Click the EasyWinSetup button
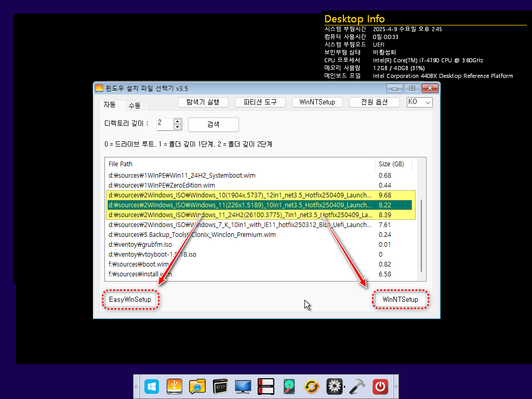 tap(130, 300)
